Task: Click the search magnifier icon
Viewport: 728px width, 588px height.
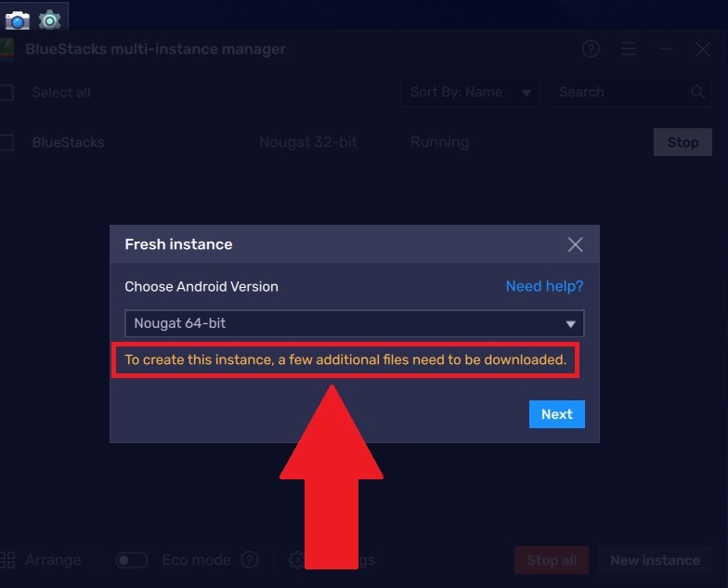Action: (698, 92)
